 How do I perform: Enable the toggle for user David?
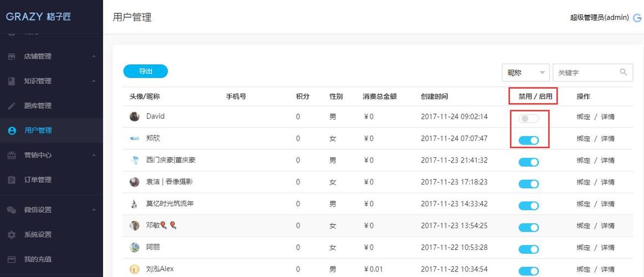click(x=528, y=119)
